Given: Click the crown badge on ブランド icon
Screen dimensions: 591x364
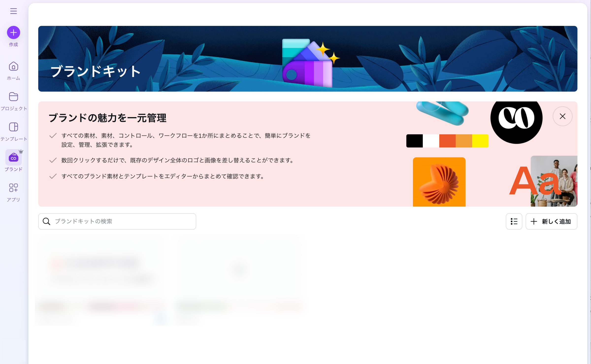Looking at the screenshot, I should (x=21, y=152).
